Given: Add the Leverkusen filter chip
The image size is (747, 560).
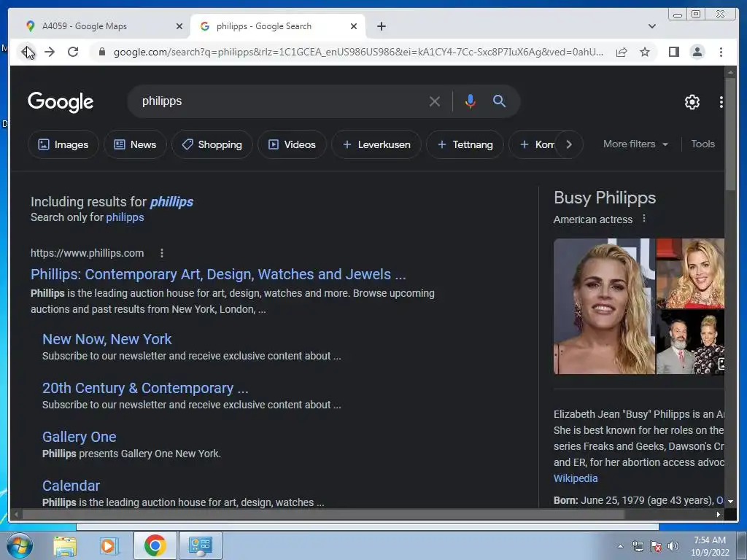Looking at the screenshot, I should pos(376,144).
